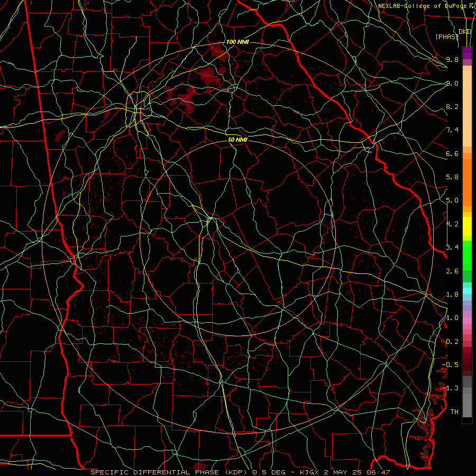Click the Specific Differential Phase (KDP) title caption

[x=240, y=472]
